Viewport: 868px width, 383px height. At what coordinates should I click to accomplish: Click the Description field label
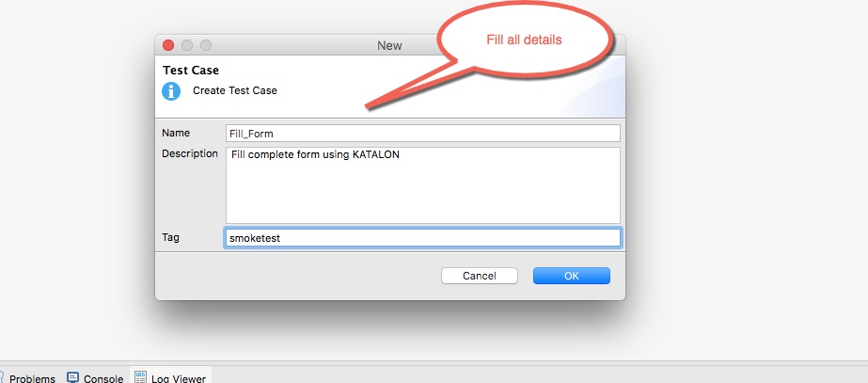[x=190, y=153]
